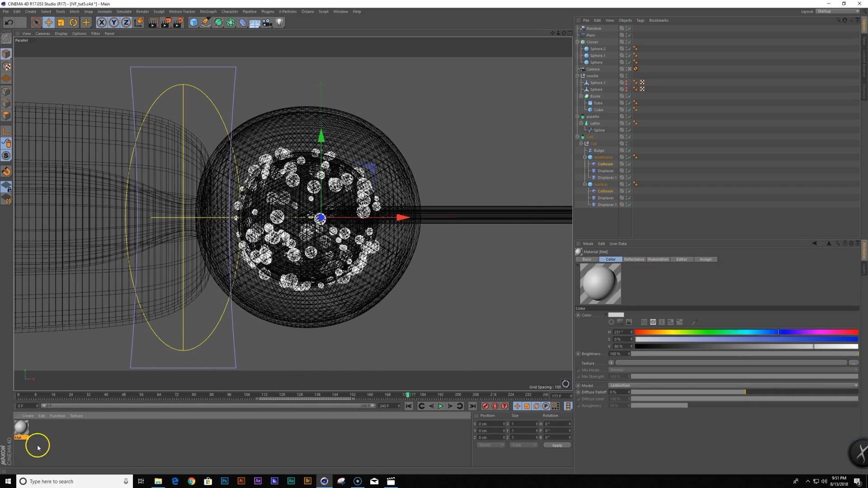
Task: Open the Model Lambertian dropdown
Action: point(732,385)
